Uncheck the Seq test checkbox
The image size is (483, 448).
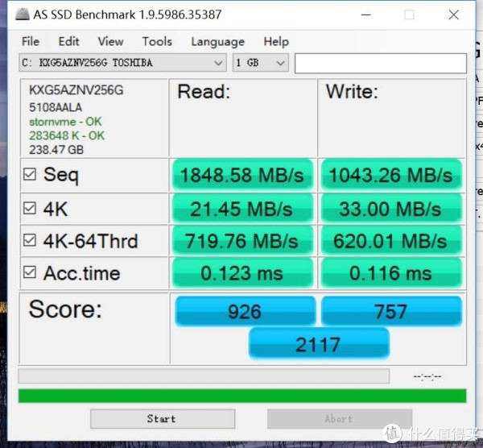[x=30, y=174]
